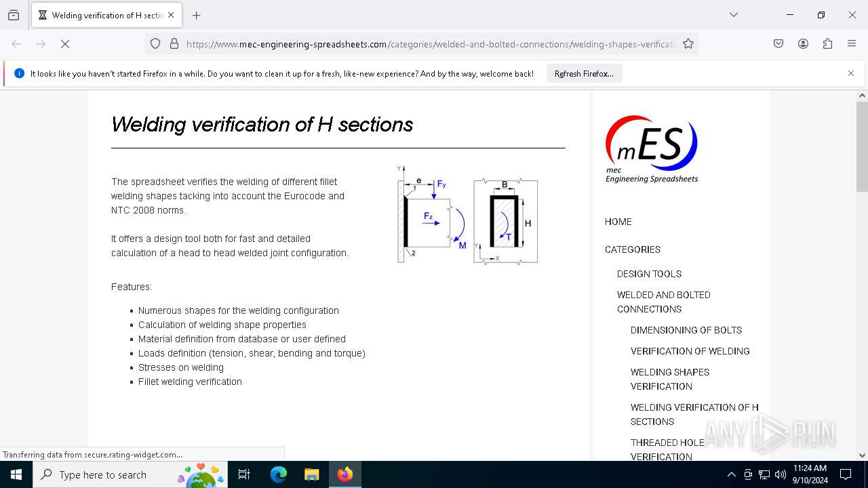Open Firefox account icon
This screenshot has width=868, height=488.
(x=803, y=44)
